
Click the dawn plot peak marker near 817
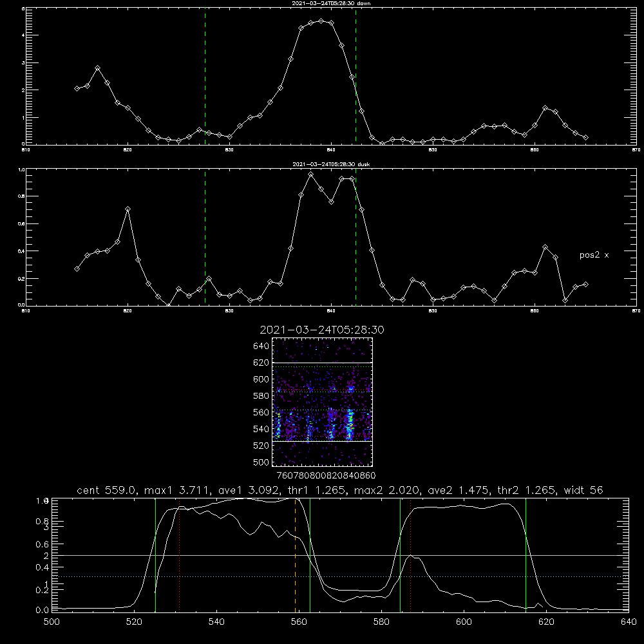[x=97, y=68]
